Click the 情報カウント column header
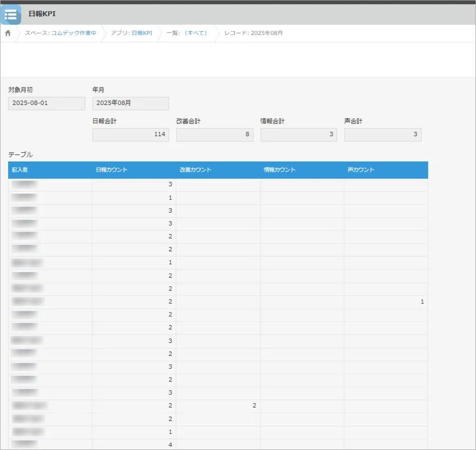This screenshot has width=476, height=450. tap(302, 170)
